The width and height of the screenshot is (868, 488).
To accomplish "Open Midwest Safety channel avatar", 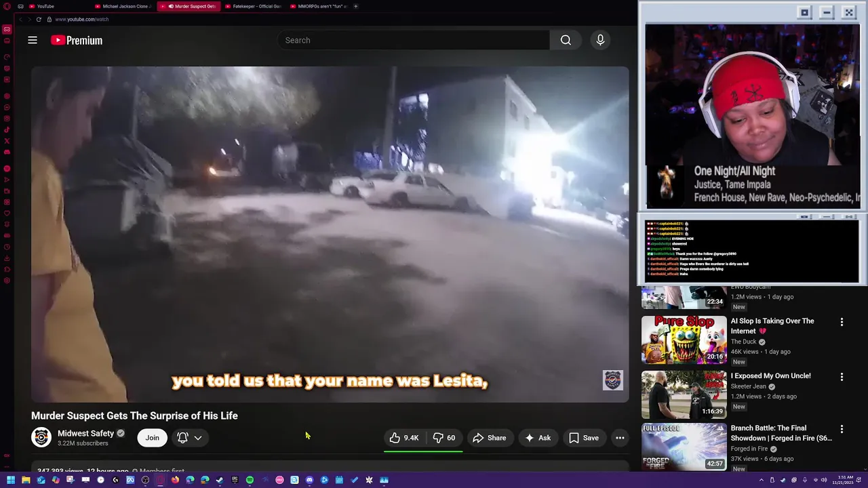I will (x=41, y=438).
